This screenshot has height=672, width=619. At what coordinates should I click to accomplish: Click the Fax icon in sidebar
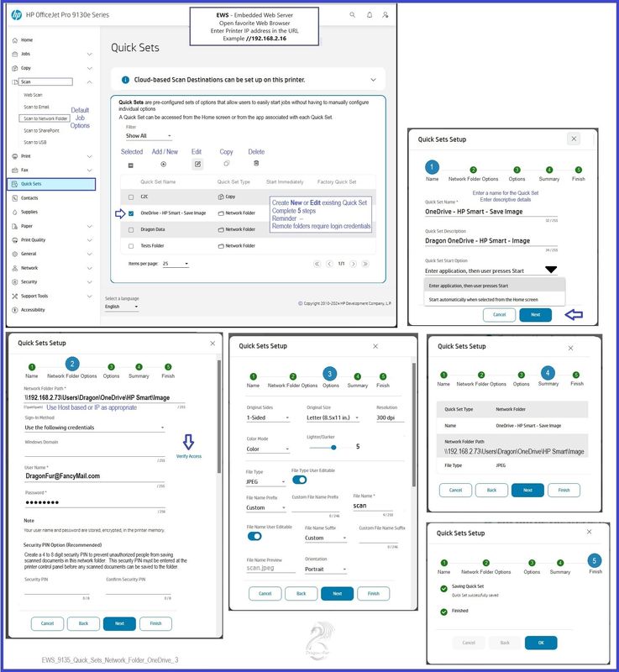tap(15, 171)
